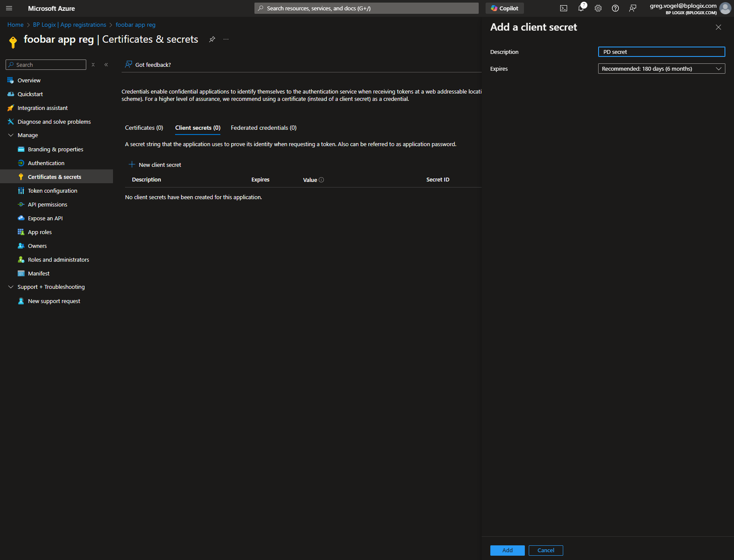Collapse Support + Troubleshooting section

(11, 287)
